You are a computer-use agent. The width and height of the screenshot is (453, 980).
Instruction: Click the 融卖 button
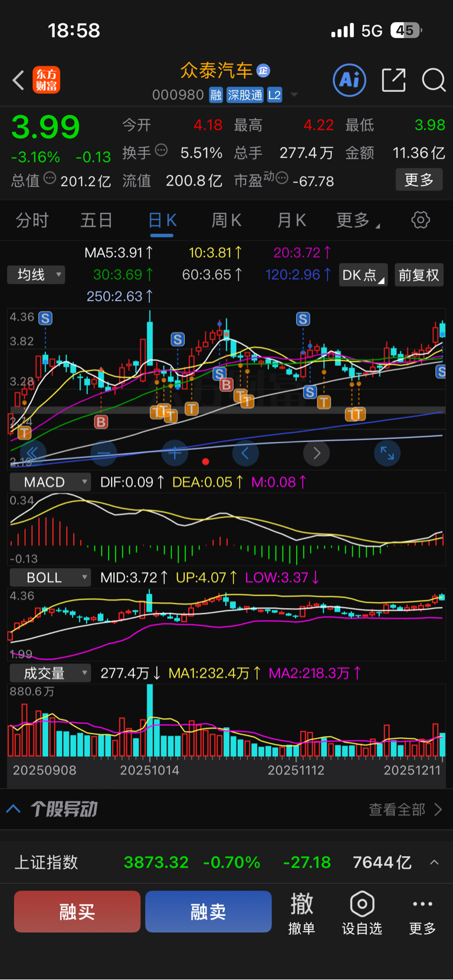point(208,912)
